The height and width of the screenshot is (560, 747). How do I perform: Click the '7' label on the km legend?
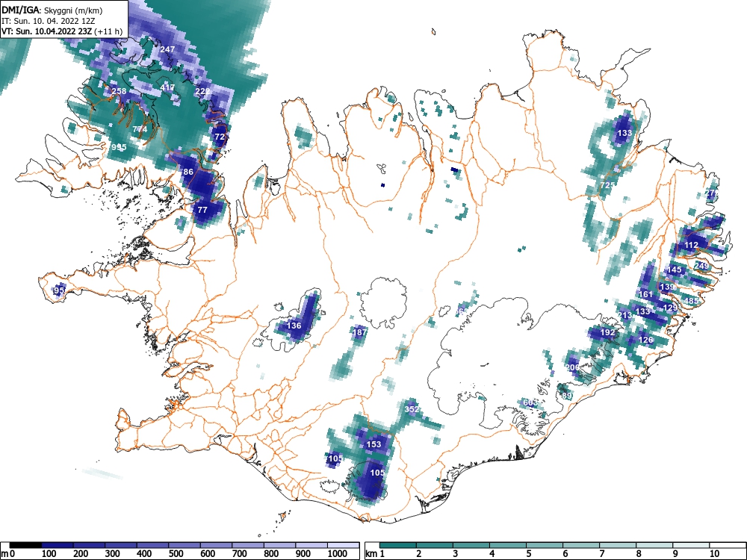[601, 554]
